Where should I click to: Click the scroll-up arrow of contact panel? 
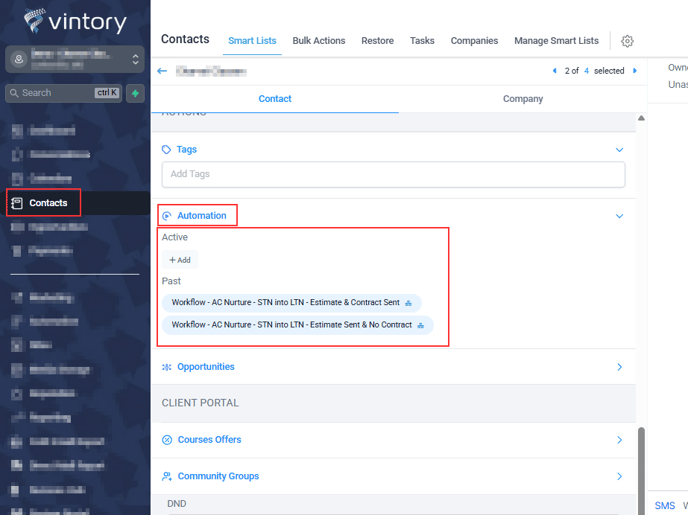641,118
